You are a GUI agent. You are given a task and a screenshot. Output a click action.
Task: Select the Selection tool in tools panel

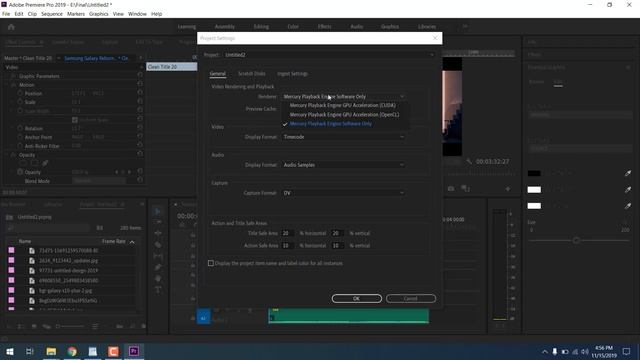point(158,211)
